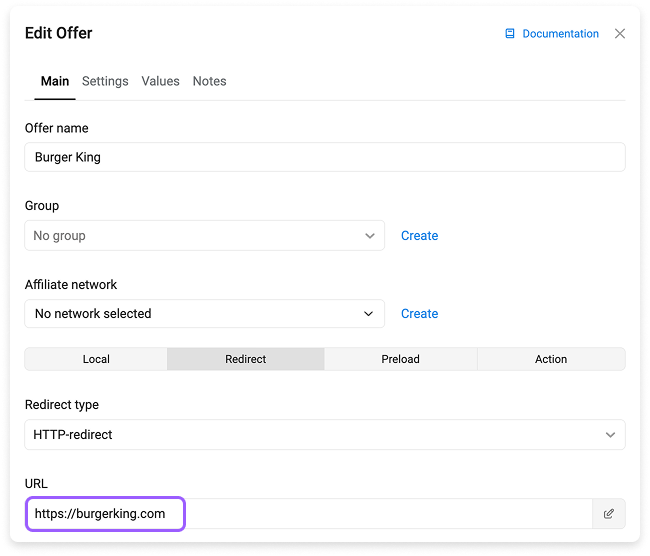Screen dimensions: 650x556
Task: Open the No network selected dropdown
Action: pos(204,313)
